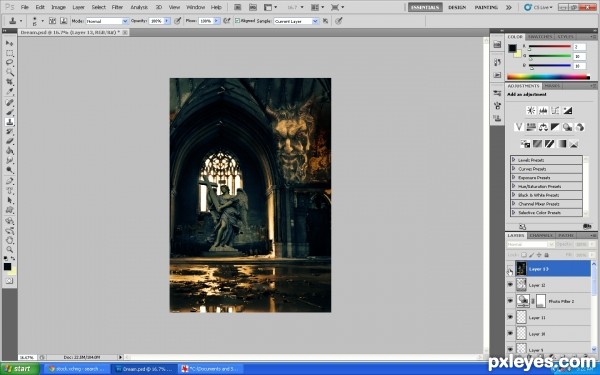This screenshot has height=375, width=600.
Task: Click the Essentials workspace button
Action: coord(425,7)
